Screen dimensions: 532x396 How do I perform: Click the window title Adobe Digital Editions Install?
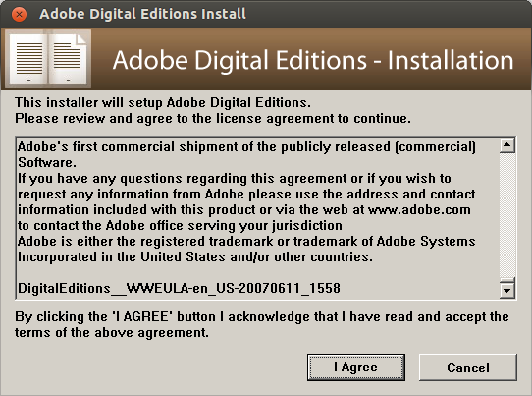click(142, 14)
